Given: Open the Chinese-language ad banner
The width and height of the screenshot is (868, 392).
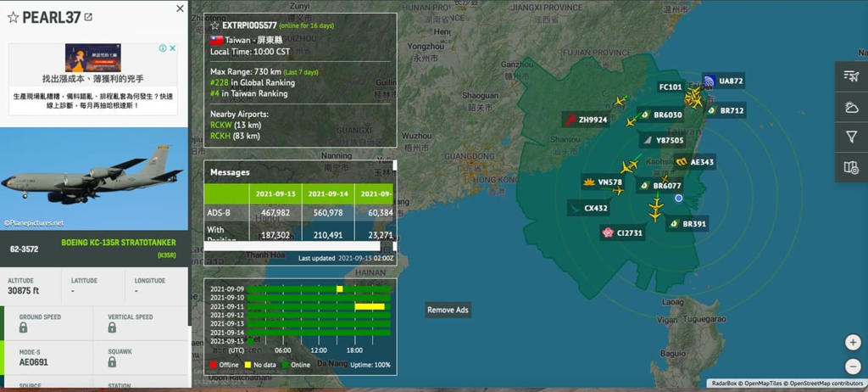Looking at the screenshot, I should (x=93, y=79).
